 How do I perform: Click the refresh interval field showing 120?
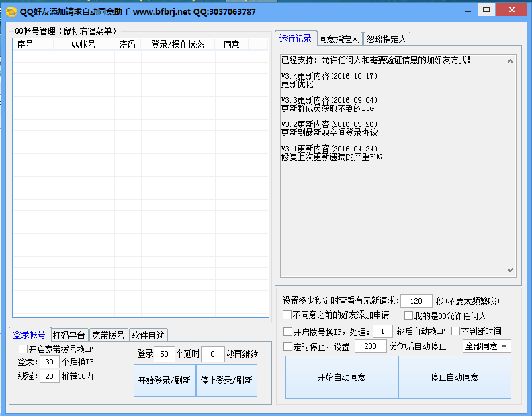click(x=416, y=301)
